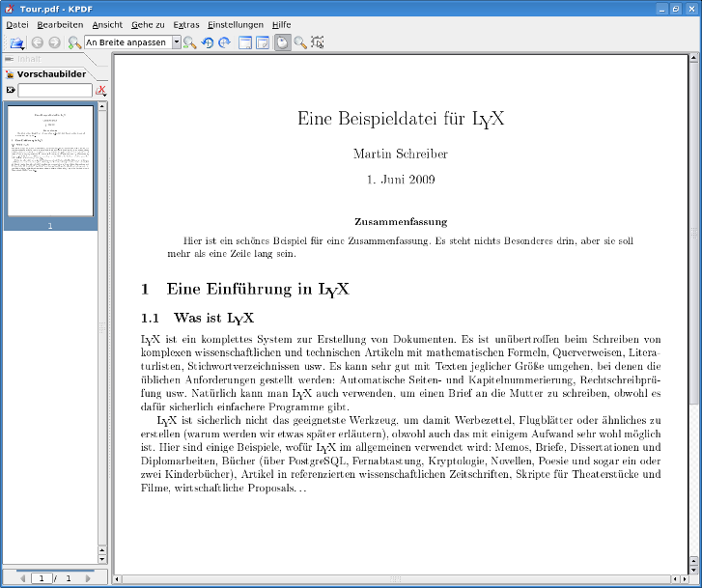
Task: Maximize the KPDF window
Action: (676, 9)
